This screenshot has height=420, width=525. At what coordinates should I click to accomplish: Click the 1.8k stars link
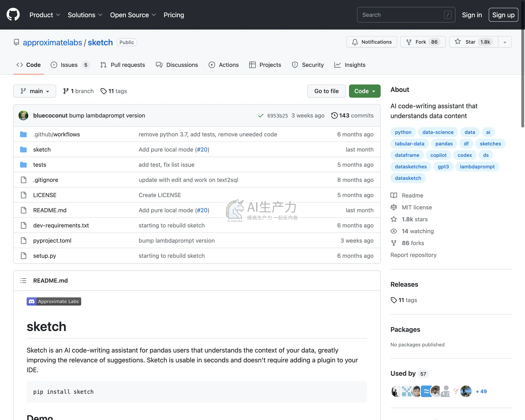tap(414, 219)
